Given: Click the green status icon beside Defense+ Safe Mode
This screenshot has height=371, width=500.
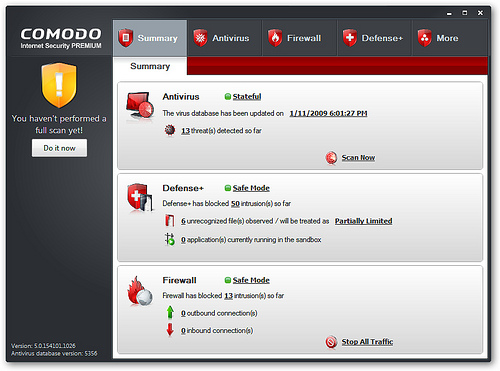Looking at the screenshot, I should (228, 188).
